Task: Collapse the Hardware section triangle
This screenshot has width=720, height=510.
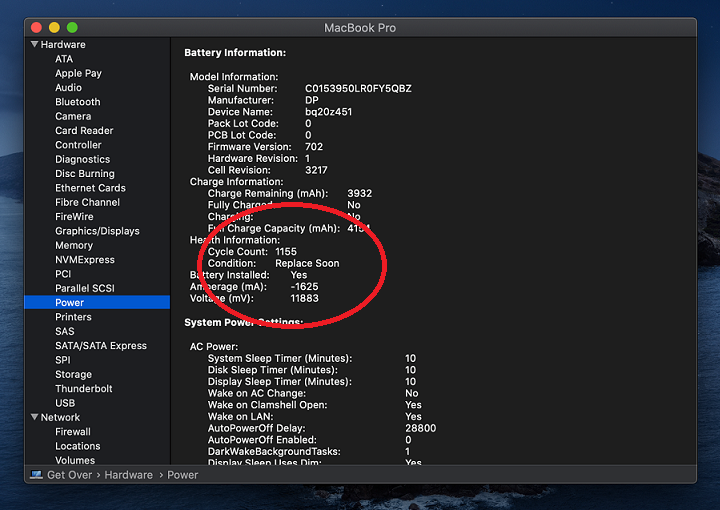Action: coord(34,44)
